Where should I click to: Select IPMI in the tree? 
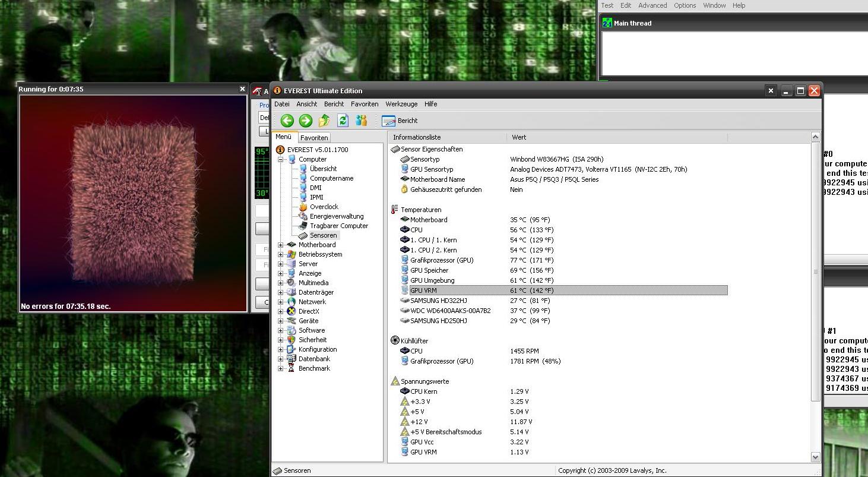tap(316, 197)
